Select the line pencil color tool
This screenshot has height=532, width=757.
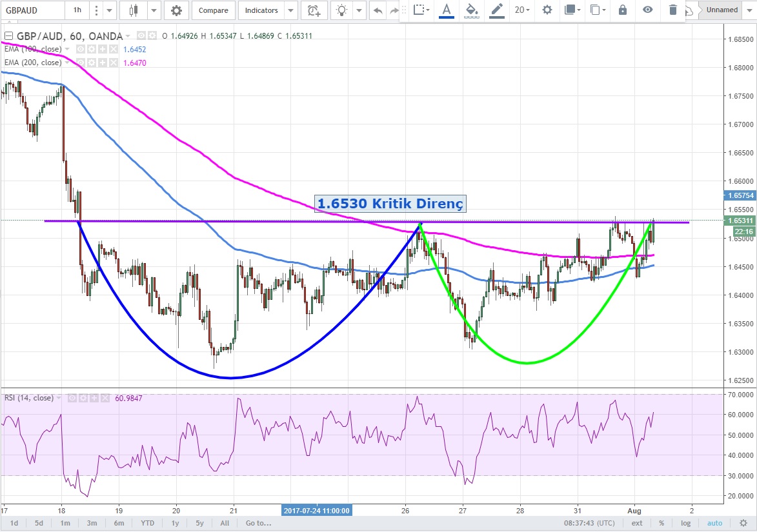tap(496, 10)
